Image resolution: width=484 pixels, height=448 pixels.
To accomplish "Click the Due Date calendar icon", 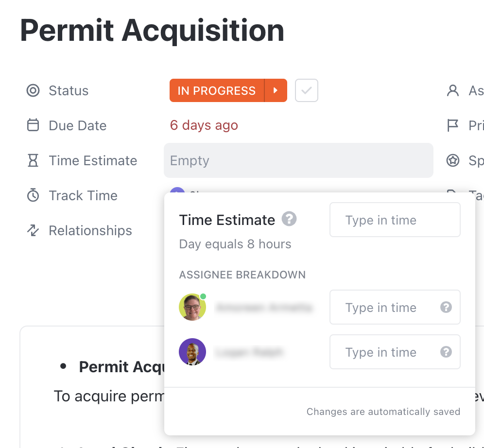I will pyautogui.click(x=33, y=125).
